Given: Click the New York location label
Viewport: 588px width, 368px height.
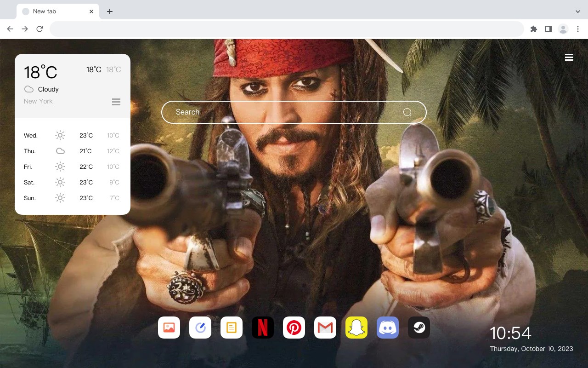Looking at the screenshot, I should pyautogui.click(x=38, y=101).
